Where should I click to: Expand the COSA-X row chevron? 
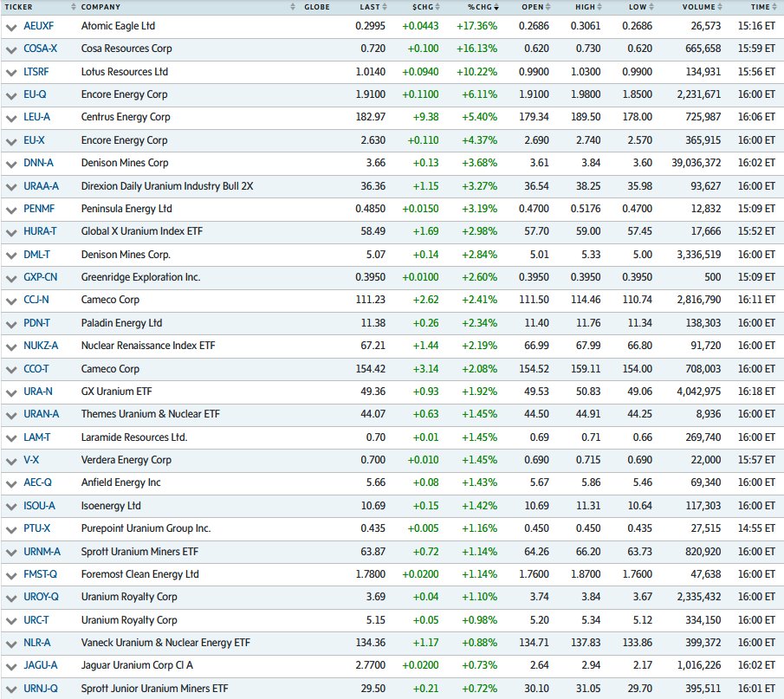[11, 49]
